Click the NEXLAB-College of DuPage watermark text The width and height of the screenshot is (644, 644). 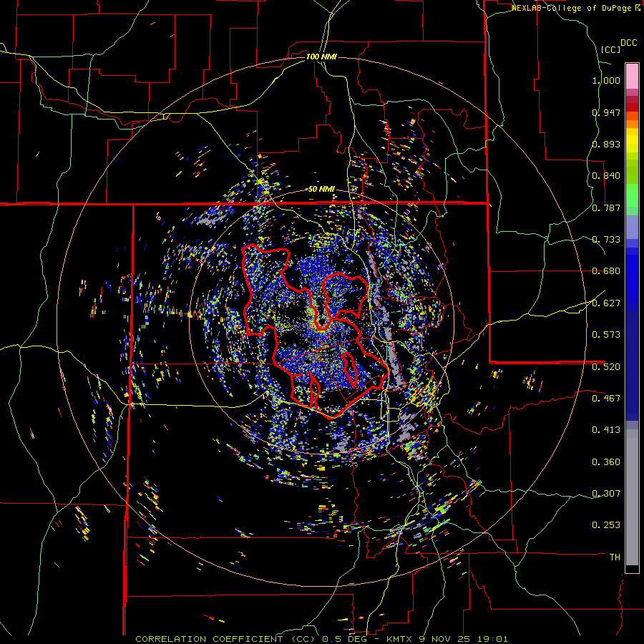click(576, 8)
